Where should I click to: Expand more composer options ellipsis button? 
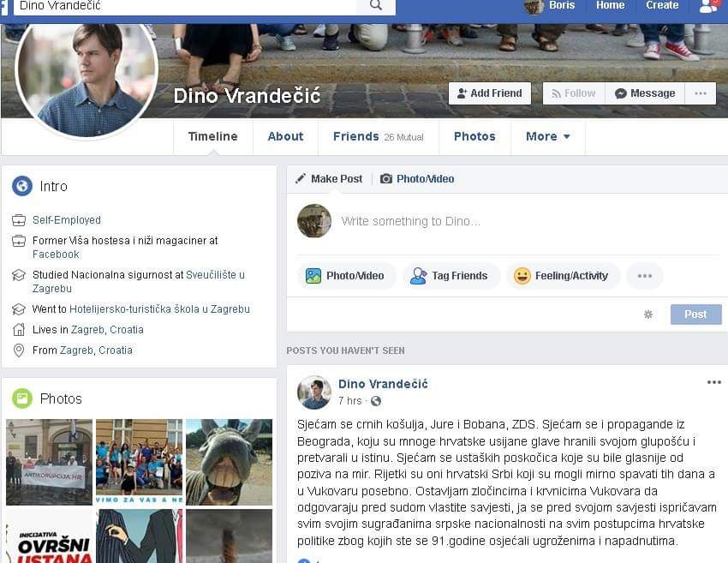pos(644,276)
